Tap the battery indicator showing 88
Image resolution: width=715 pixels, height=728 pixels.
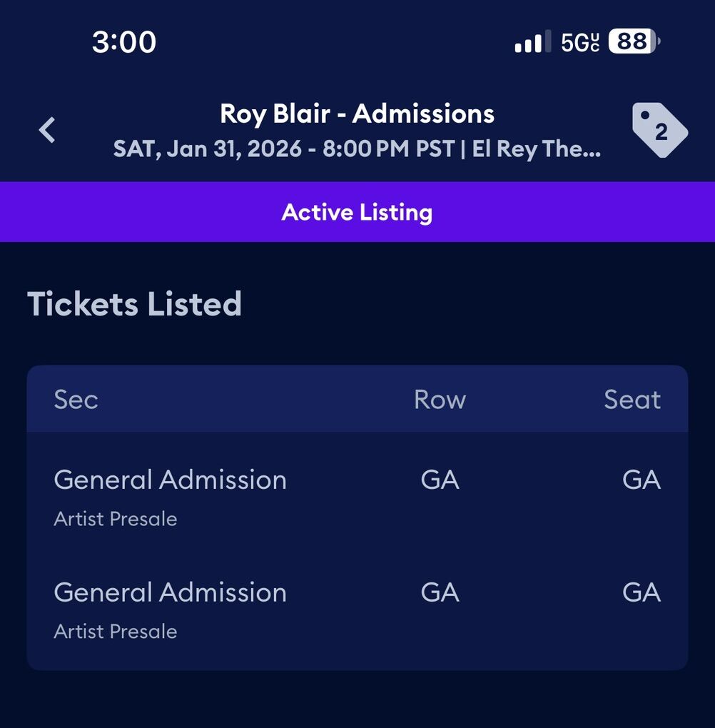pos(634,42)
